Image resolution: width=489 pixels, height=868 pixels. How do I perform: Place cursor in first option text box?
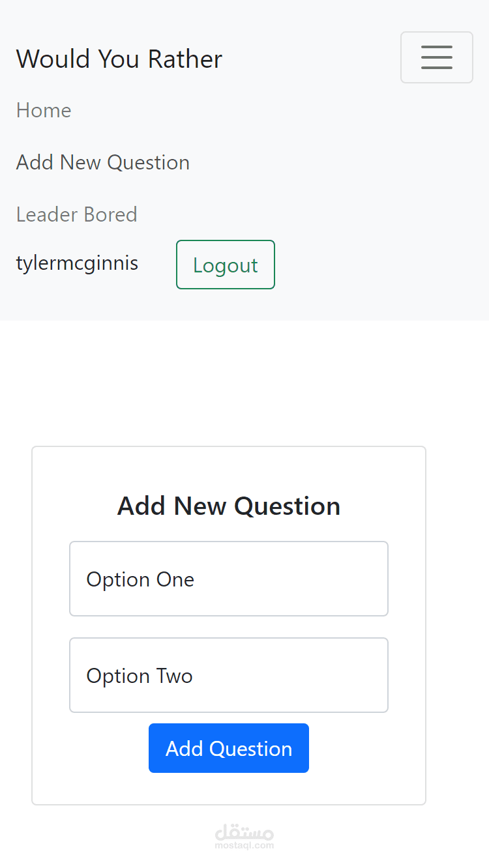(x=229, y=579)
